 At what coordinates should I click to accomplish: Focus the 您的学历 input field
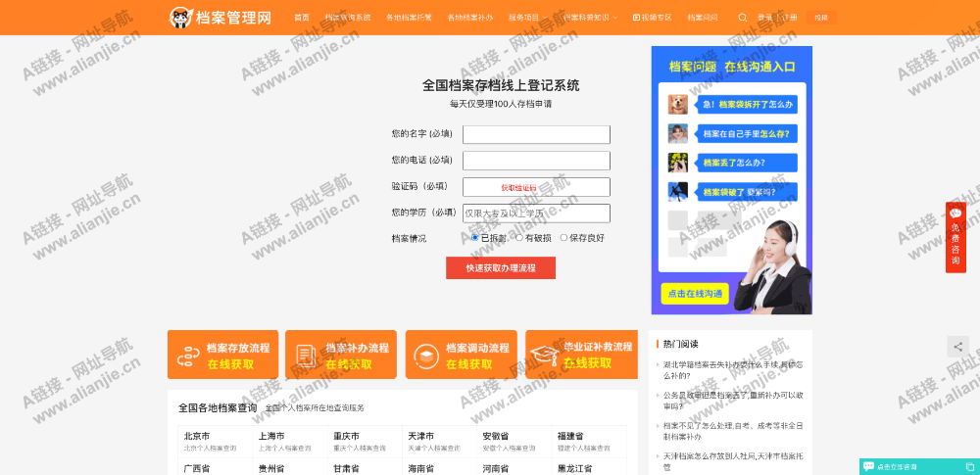(x=536, y=214)
